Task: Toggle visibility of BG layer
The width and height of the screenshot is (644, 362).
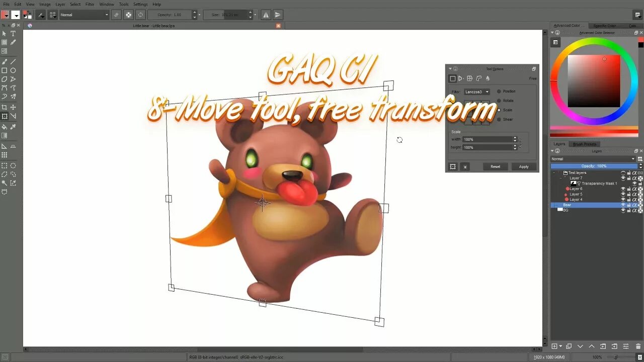Action: pyautogui.click(x=623, y=210)
